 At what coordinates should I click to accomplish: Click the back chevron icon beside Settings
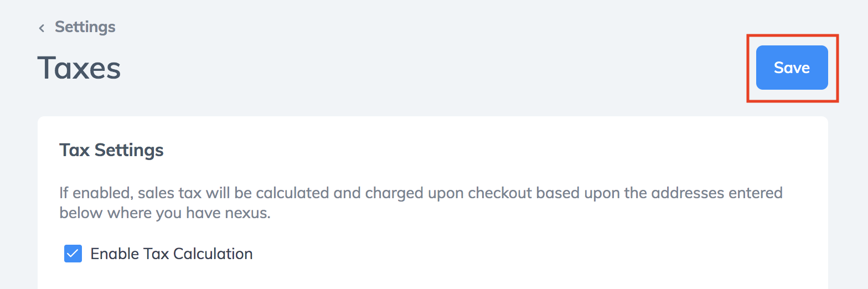42,28
